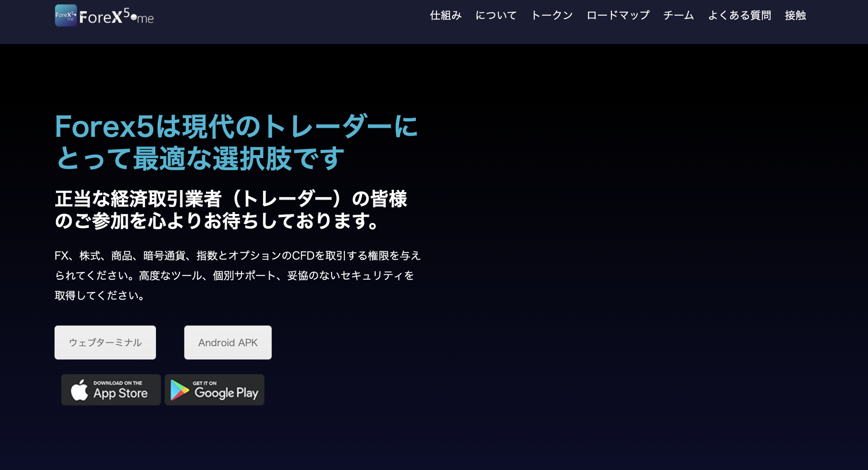Open the よくある質問 FAQ link
The height and width of the screenshot is (470, 868).
(x=739, y=15)
